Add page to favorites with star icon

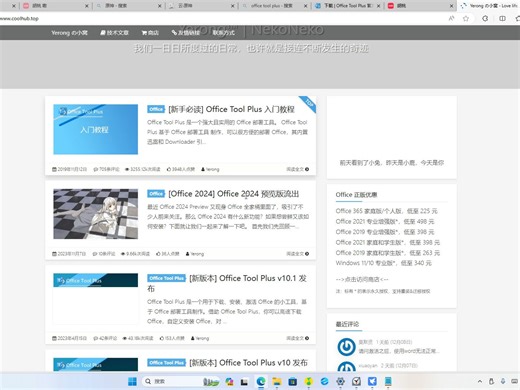pyautogui.click(x=466, y=18)
